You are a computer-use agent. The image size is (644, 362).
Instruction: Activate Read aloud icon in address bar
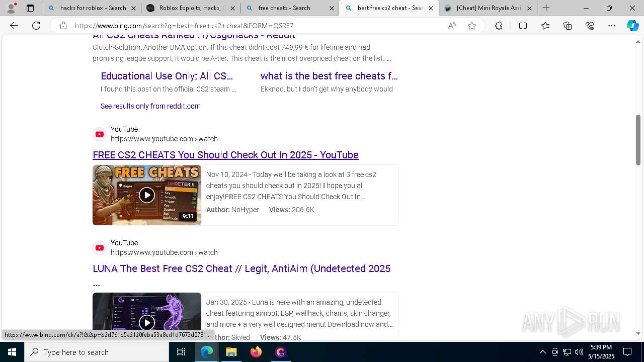pyautogui.click(x=452, y=26)
